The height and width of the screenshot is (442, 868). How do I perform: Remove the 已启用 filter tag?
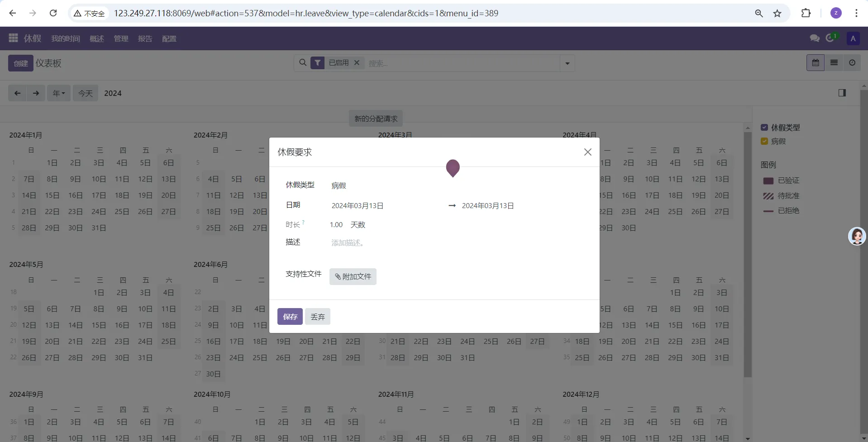coord(357,63)
